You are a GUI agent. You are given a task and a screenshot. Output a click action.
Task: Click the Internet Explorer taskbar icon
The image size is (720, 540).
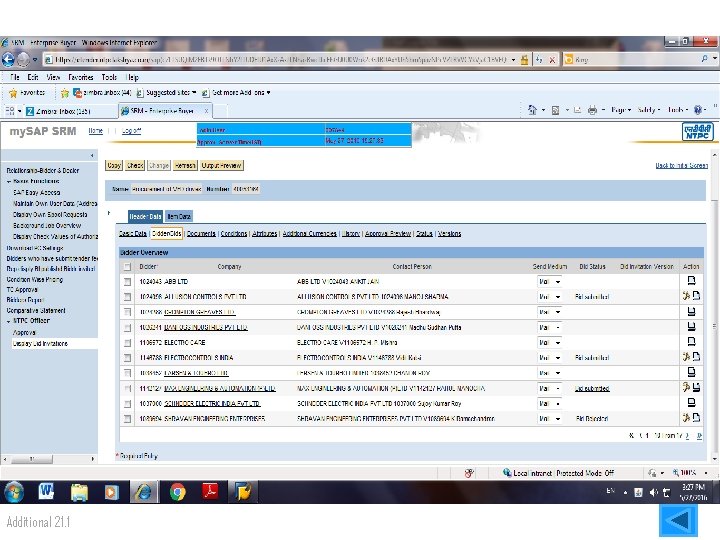point(144,492)
